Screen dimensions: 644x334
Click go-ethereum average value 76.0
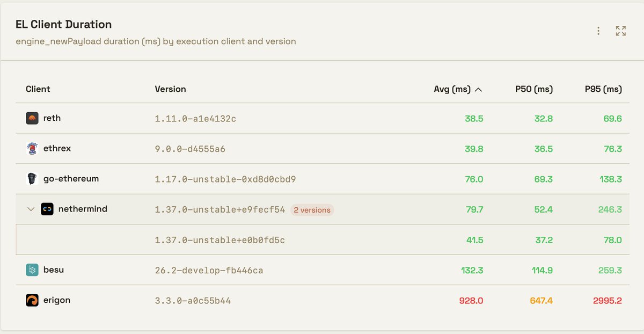474,179
